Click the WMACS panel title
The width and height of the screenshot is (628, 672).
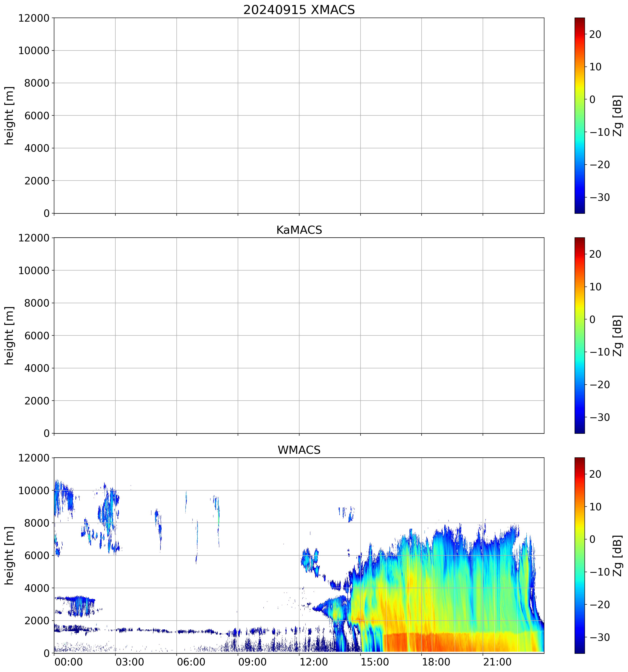[299, 450]
